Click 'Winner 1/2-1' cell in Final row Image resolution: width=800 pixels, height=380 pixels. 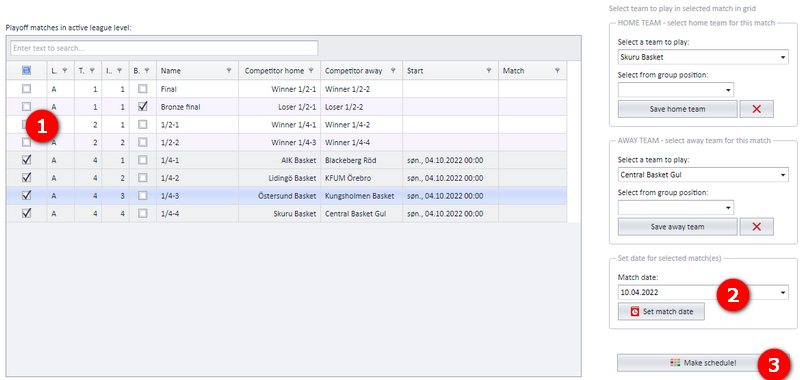point(280,89)
